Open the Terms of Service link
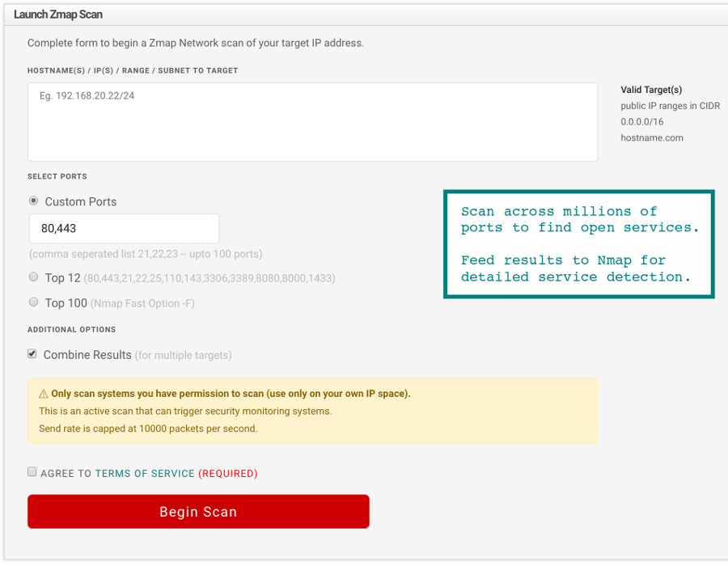Image resolution: width=728 pixels, height=566 pixels. 145,473
